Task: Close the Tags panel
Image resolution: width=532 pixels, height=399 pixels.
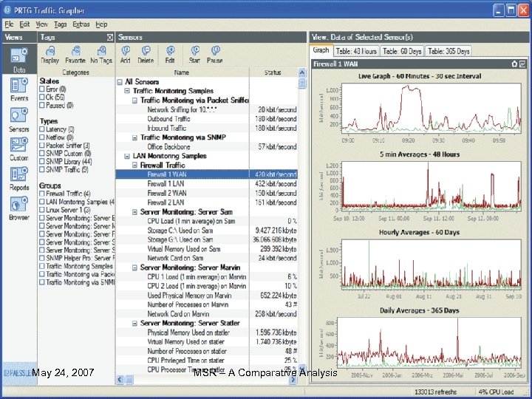Action: coord(110,38)
